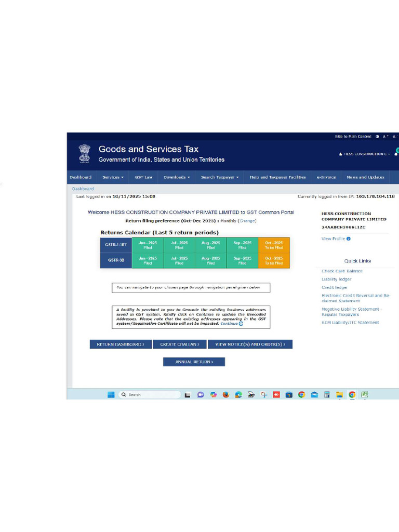Open the HESS CONSTRUCTION C account dropdown
The height and width of the screenshot is (532, 399).
365,154
